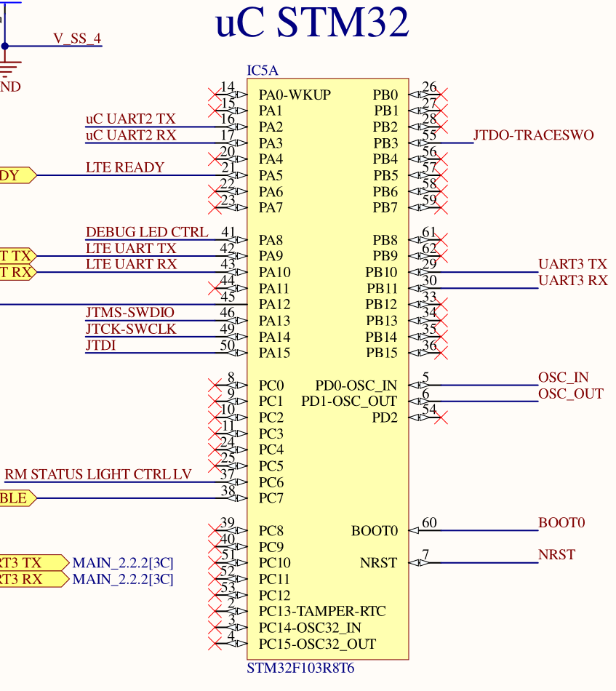Click the MAIN_2.2.2[3C] reference beside RT3 RX port

point(123,579)
